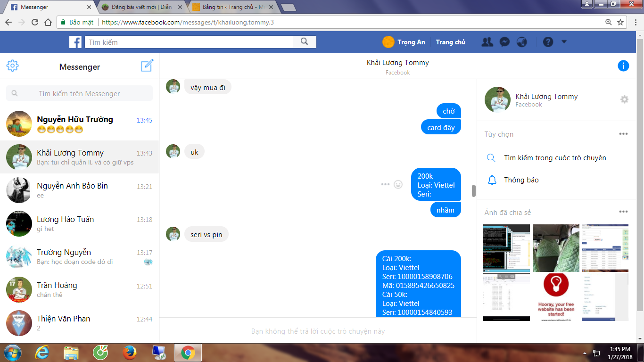Open Messenger settings gear icon
The height and width of the screenshot is (362, 644).
(13, 66)
